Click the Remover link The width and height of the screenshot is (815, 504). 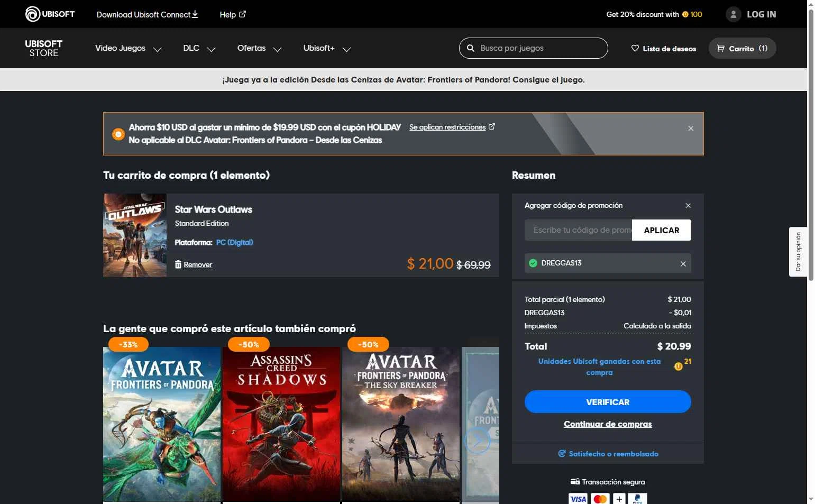(x=198, y=264)
